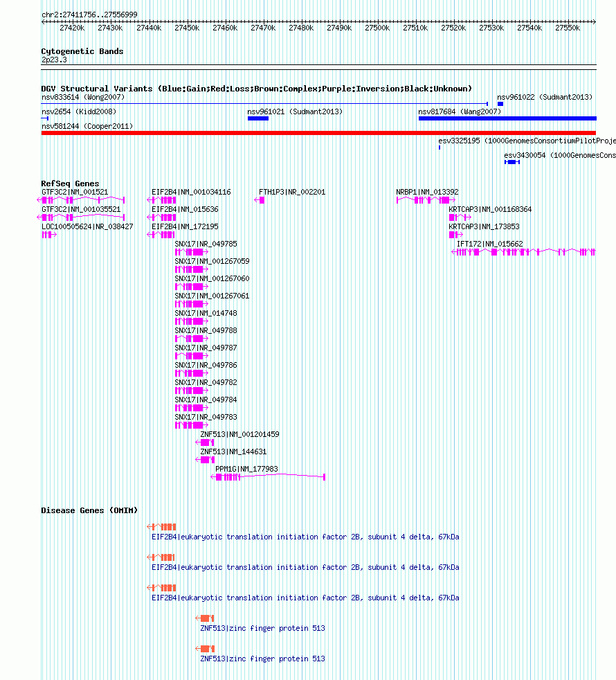The image size is (616, 680).
Task: Click the 2p23.3 band label
Action: [x=54, y=60]
